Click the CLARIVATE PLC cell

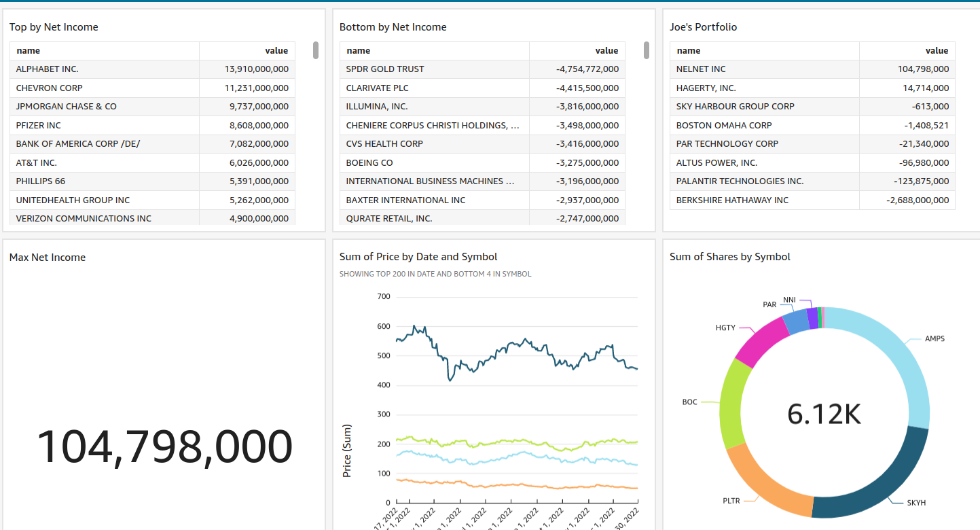pos(435,88)
